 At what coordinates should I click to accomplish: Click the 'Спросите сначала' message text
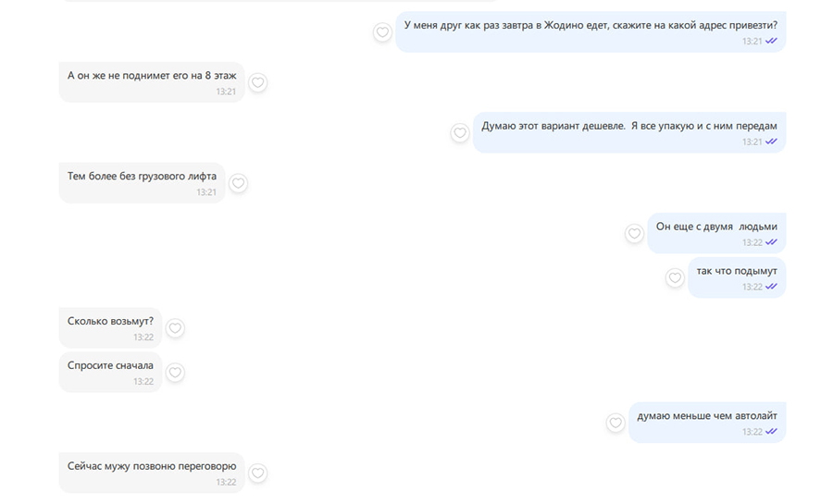point(110,365)
